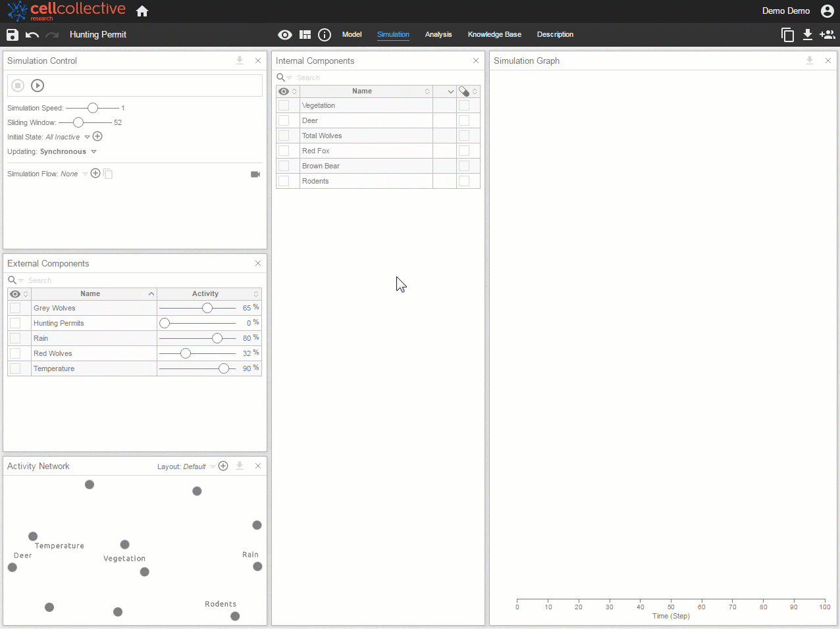Open the panel layout icon
The height and width of the screenshot is (629, 840).
coord(305,35)
